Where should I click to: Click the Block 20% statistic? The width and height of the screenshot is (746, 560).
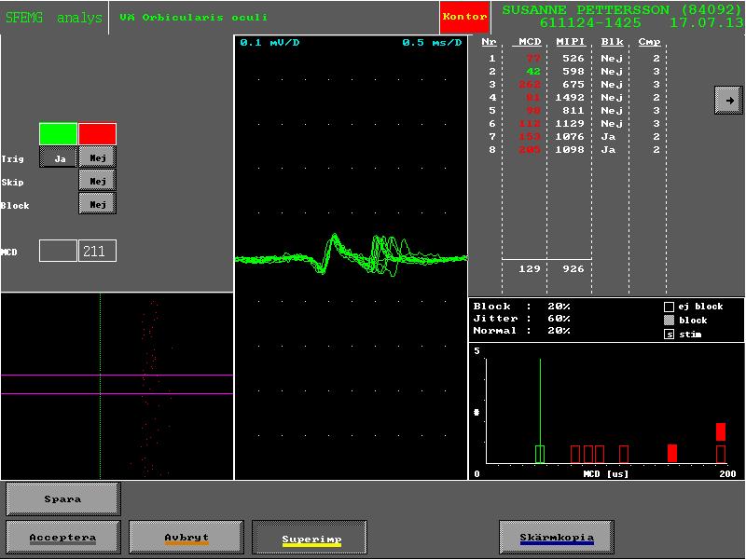click(521, 307)
